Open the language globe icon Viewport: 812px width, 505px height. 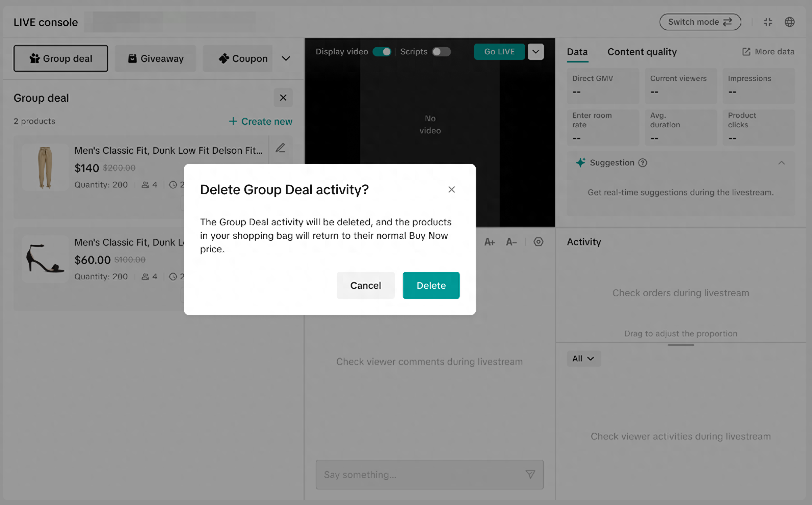pos(789,22)
